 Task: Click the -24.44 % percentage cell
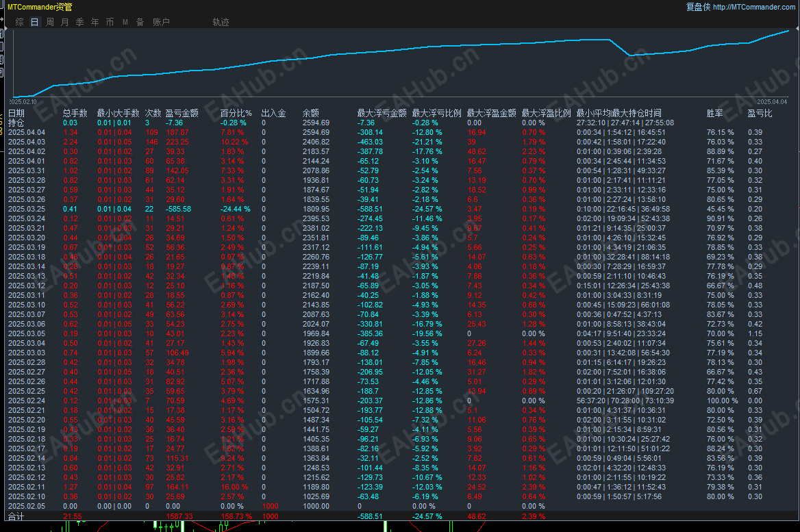[x=235, y=209]
